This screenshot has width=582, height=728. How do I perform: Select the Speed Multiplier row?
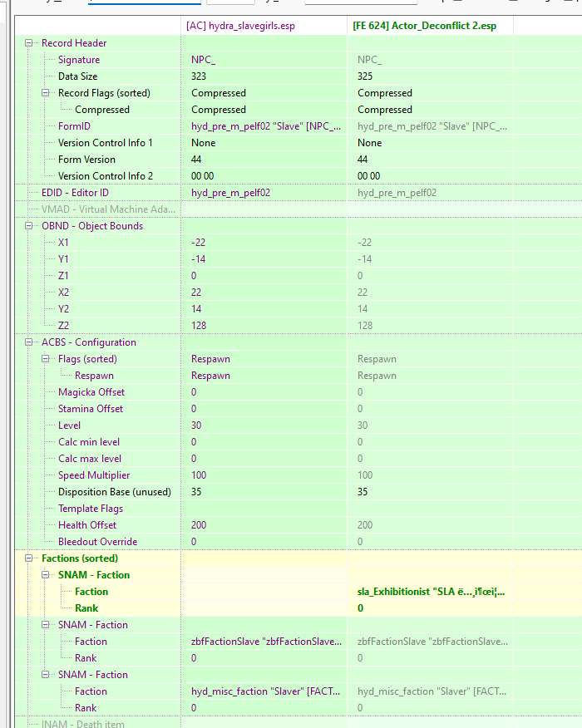[x=94, y=475]
